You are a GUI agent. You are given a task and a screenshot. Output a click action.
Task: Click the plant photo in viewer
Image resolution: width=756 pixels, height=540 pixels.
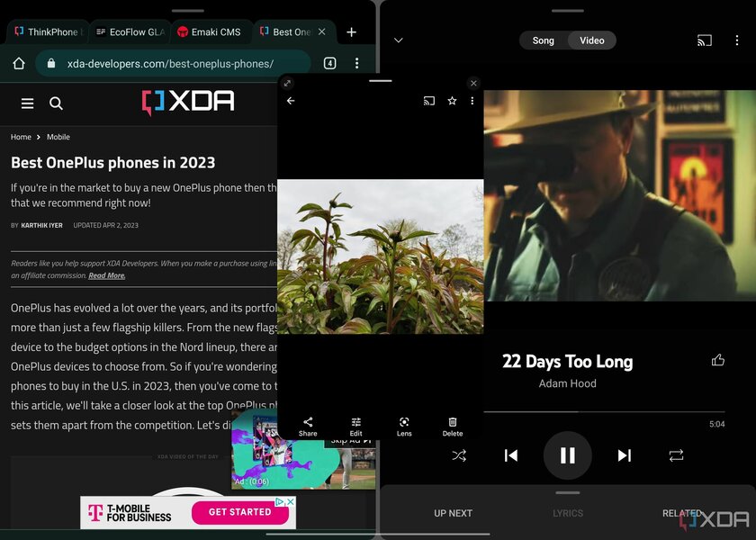381,256
